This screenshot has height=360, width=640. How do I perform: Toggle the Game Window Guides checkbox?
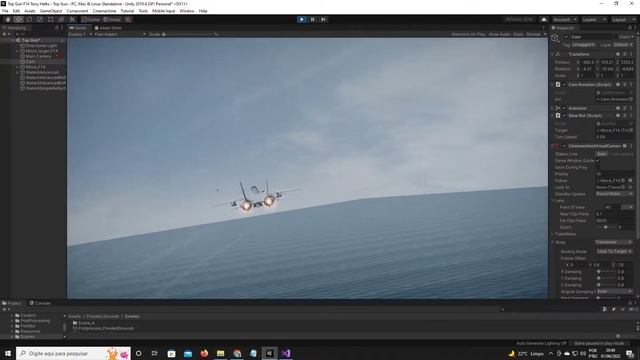click(x=598, y=161)
